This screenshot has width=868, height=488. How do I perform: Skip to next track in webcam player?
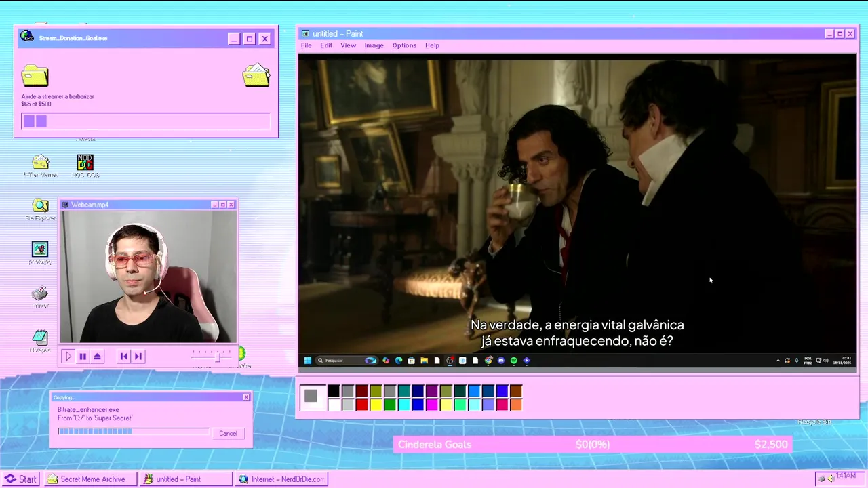pyautogui.click(x=138, y=356)
